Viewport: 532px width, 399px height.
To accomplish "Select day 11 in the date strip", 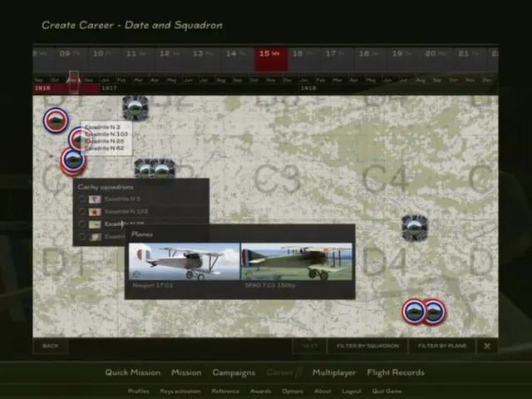I will (137, 59).
